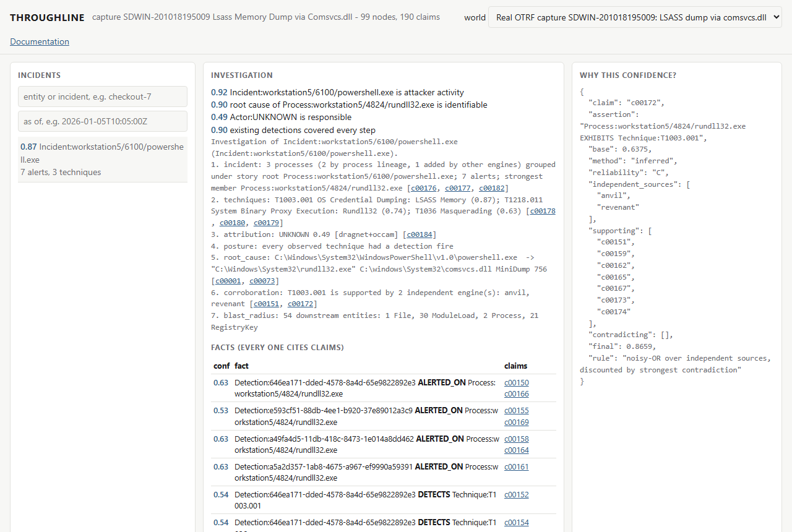Click claim link c00155
The height and width of the screenshot is (532, 792).
tap(517, 411)
